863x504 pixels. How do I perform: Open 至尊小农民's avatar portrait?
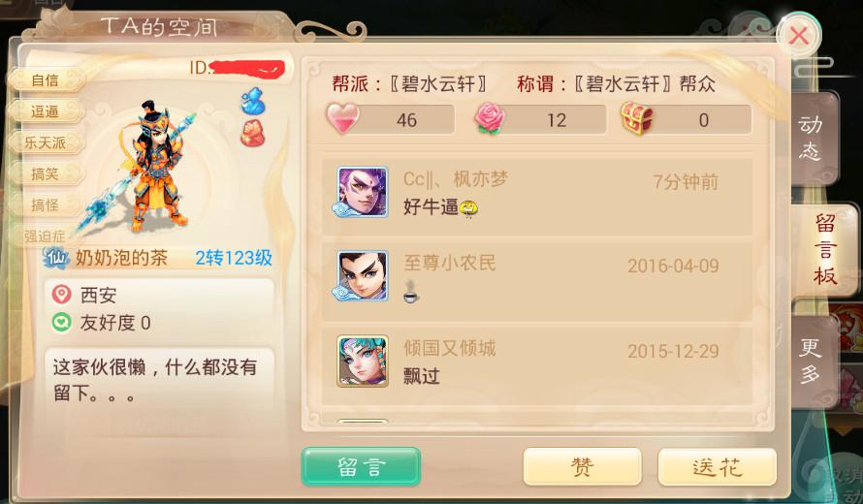362,276
